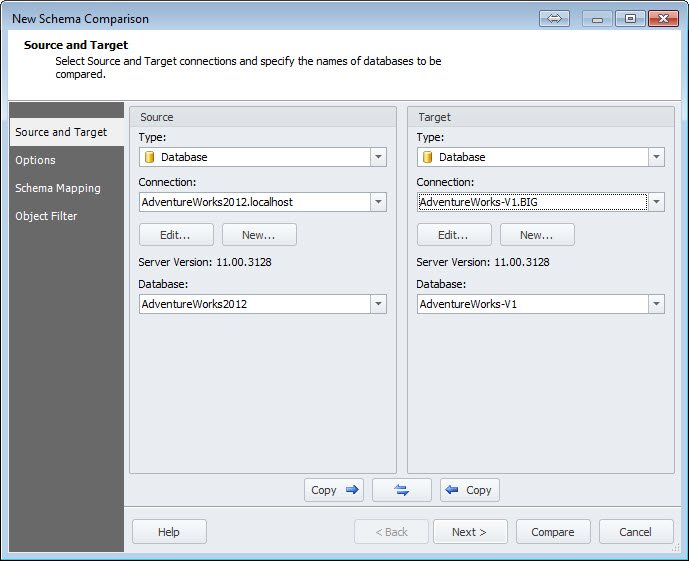The width and height of the screenshot is (689, 561).
Task: Expand the Target Type dropdown arrow
Action: point(656,157)
